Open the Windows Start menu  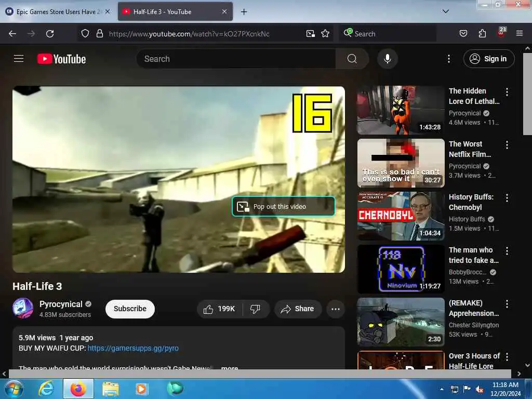[14, 389]
